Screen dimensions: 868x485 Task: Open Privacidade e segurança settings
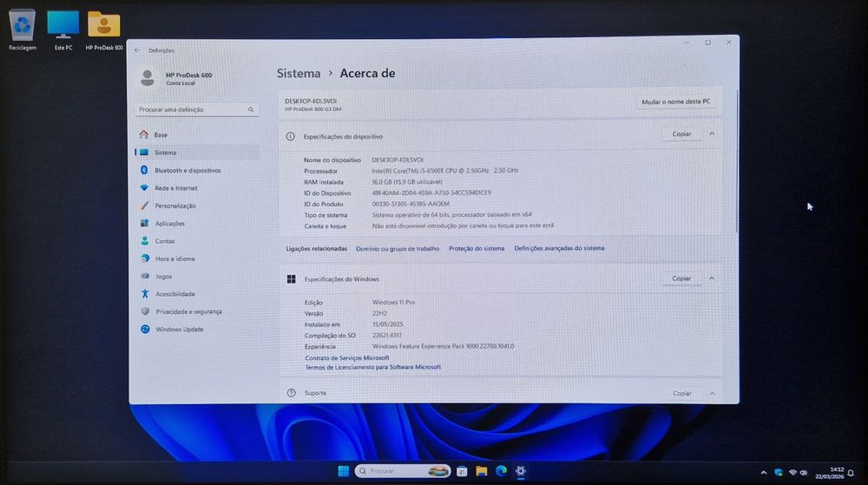(x=188, y=311)
